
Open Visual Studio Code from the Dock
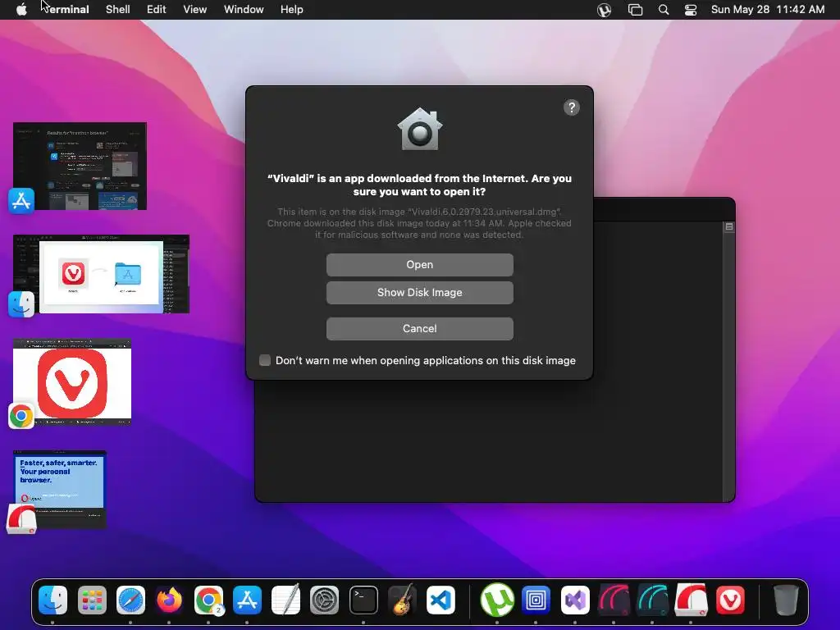(x=441, y=600)
